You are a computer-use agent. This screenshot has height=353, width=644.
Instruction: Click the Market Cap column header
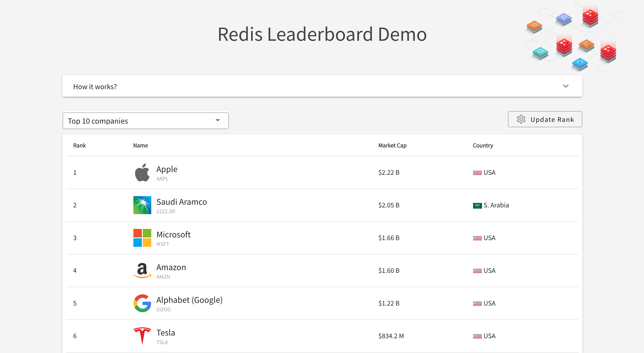(x=392, y=145)
